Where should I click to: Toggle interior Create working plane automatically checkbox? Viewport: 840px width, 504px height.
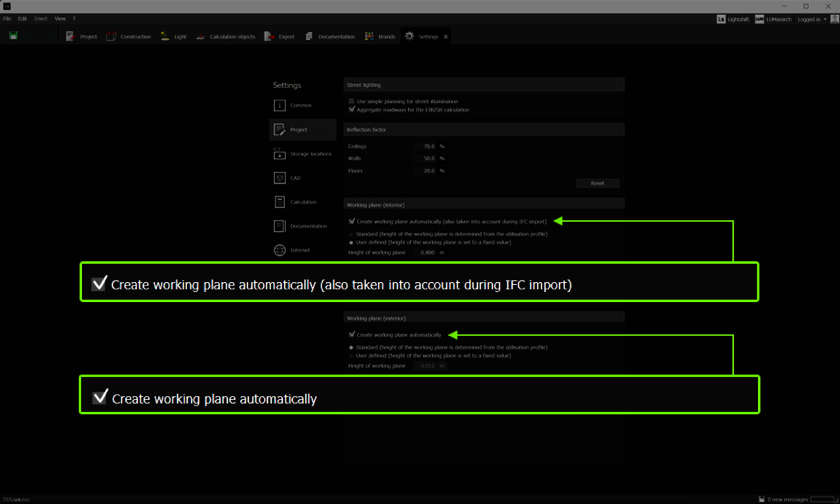(x=352, y=221)
